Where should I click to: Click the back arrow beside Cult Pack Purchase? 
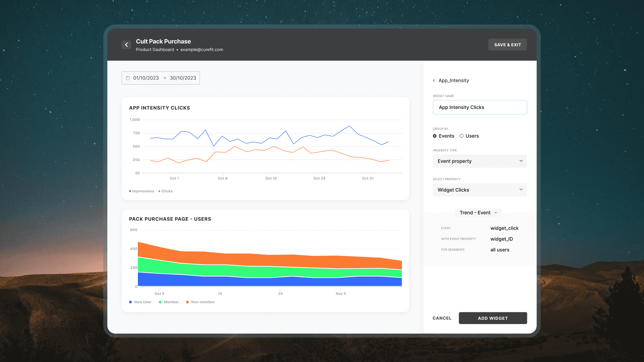click(126, 45)
